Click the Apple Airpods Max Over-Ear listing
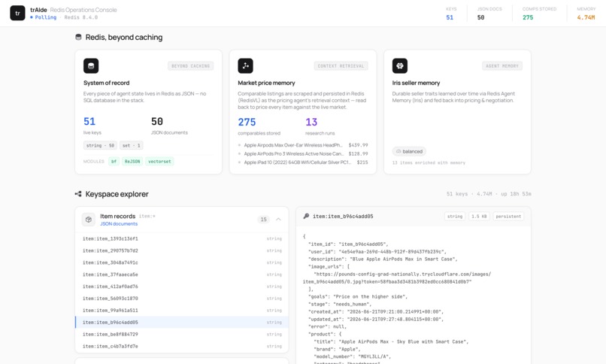The height and width of the screenshot is (364, 606). (x=302, y=145)
